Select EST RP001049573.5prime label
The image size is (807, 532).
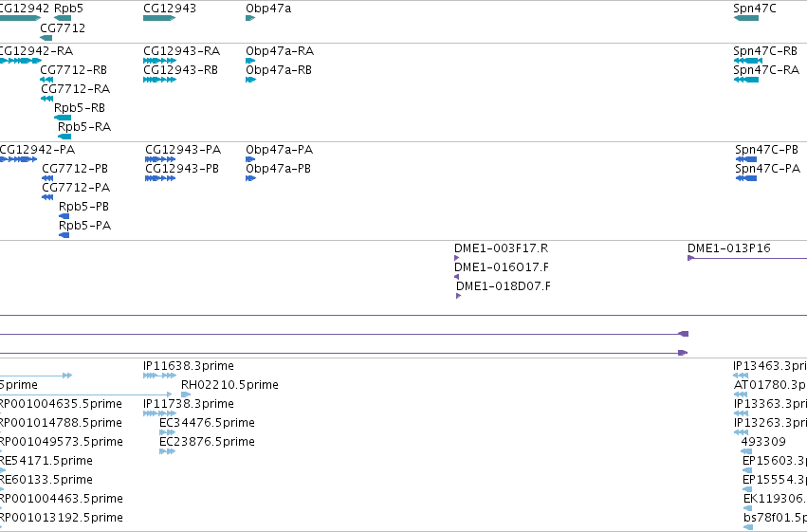62,442
